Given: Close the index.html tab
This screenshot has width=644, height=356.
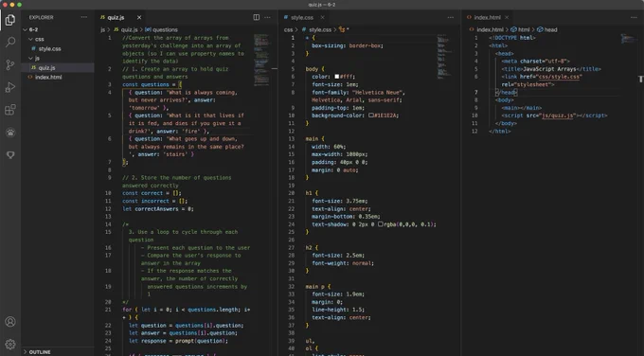Looking at the screenshot, I should click(507, 17).
